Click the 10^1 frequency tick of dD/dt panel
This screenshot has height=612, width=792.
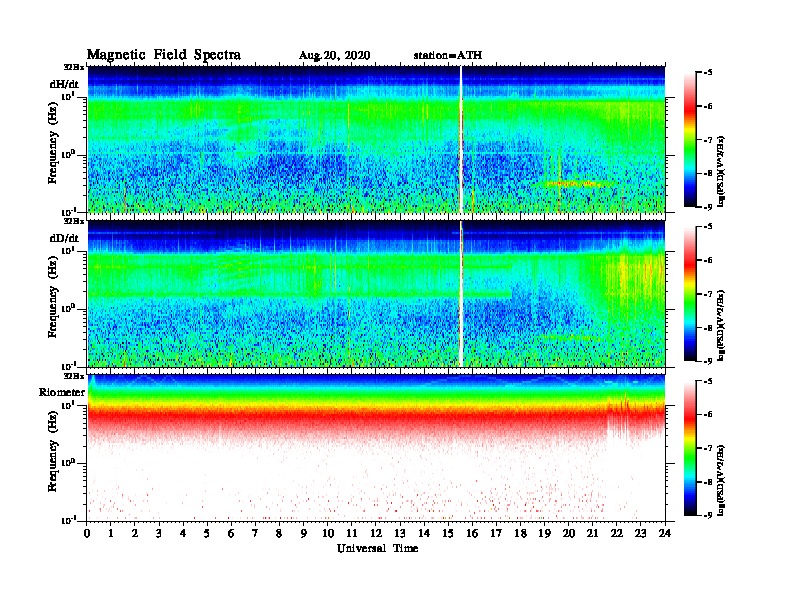tap(68, 251)
